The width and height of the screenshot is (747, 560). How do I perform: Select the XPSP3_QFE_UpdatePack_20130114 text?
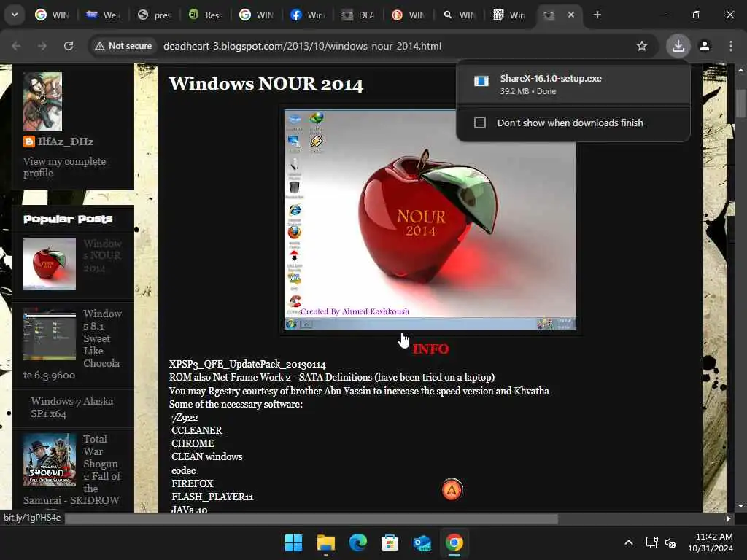point(247,365)
